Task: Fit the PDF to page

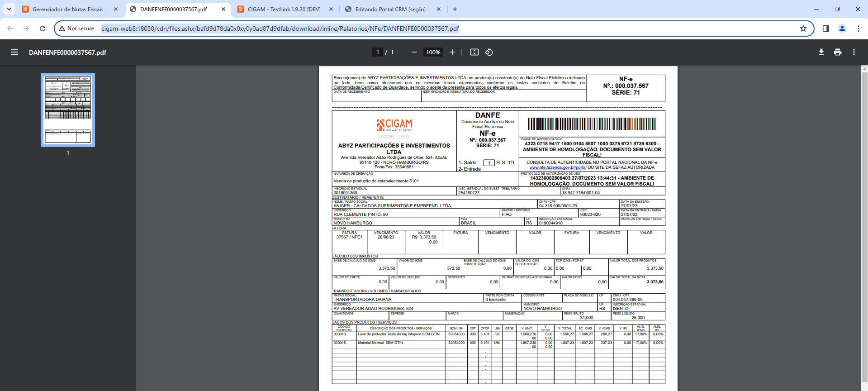Action: tap(474, 52)
